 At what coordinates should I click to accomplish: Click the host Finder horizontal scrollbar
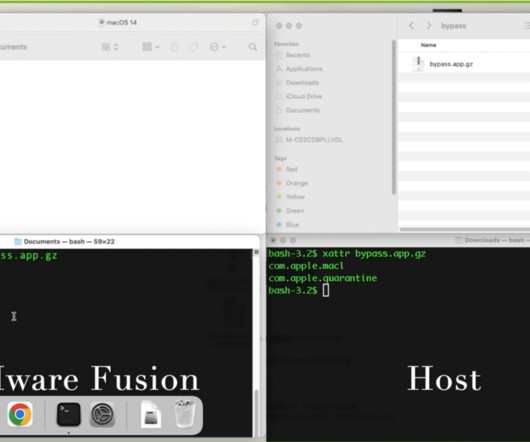coord(465,229)
